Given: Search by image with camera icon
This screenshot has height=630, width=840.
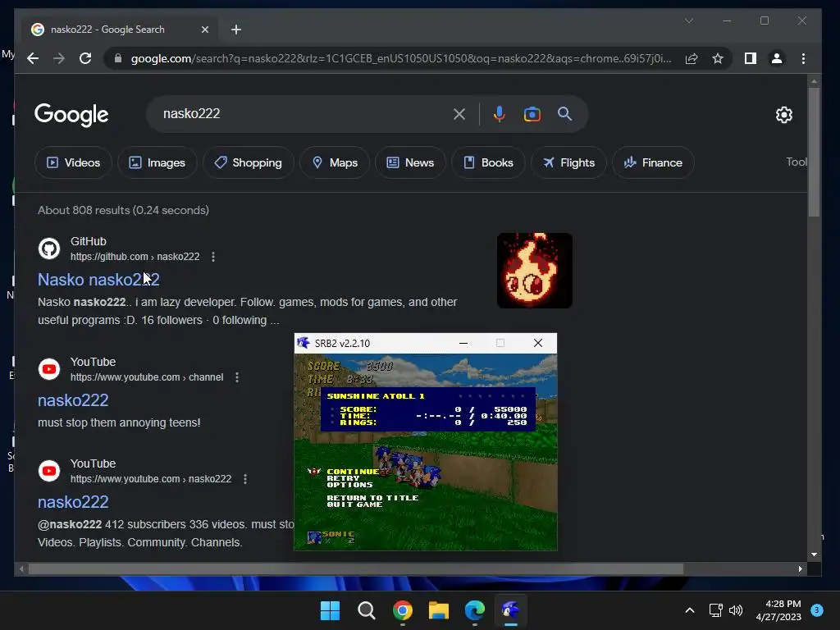Looking at the screenshot, I should pyautogui.click(x=532, y=113).
